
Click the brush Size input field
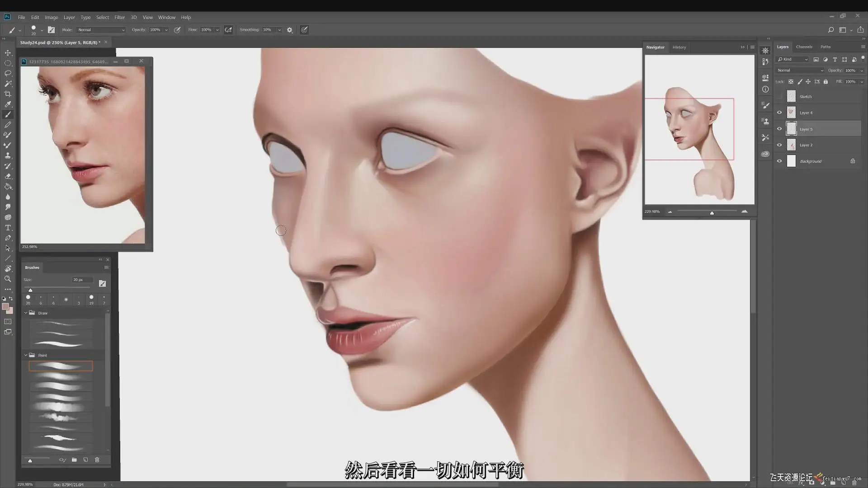(82, 280)
